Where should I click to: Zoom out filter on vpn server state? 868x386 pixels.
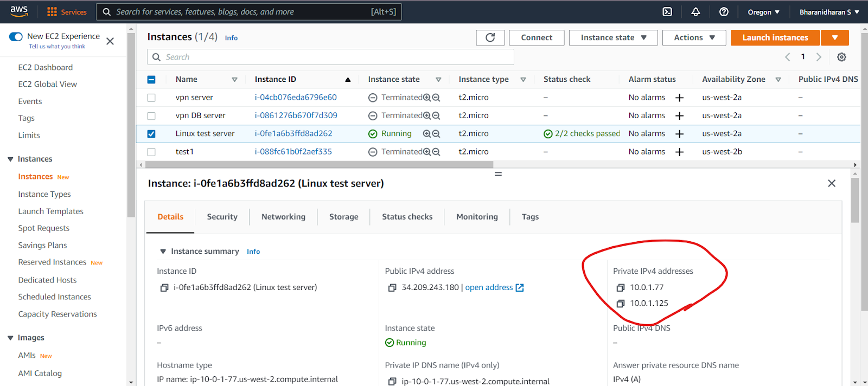(436, 98)
